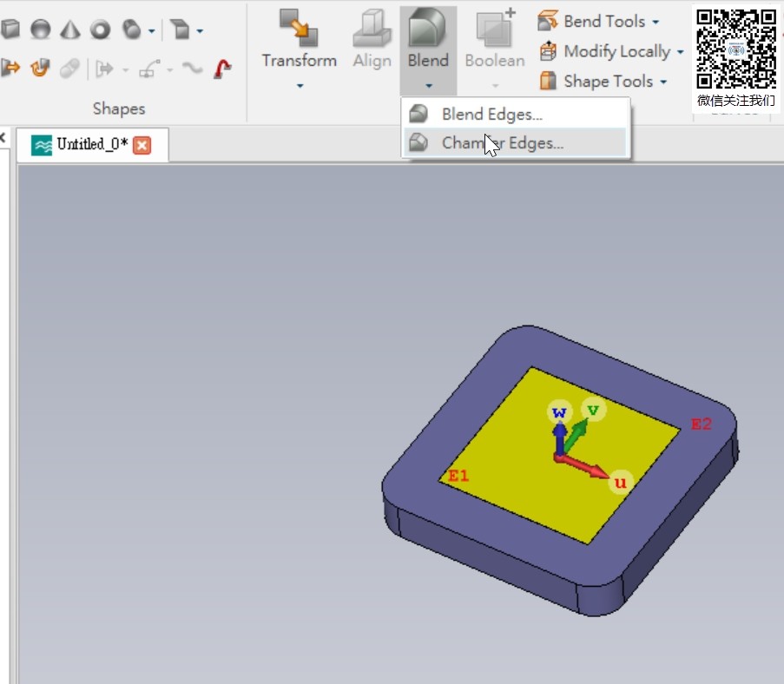The image size is (784, 684).
Task: Click the E2 edge label on model
Action: point(701,424)
